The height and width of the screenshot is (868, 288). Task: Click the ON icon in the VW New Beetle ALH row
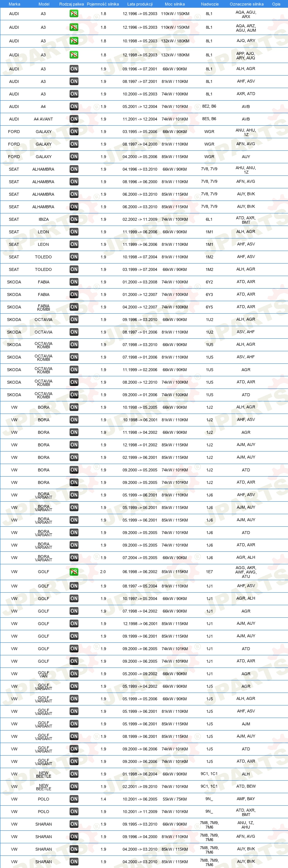(x=74, y=774)
